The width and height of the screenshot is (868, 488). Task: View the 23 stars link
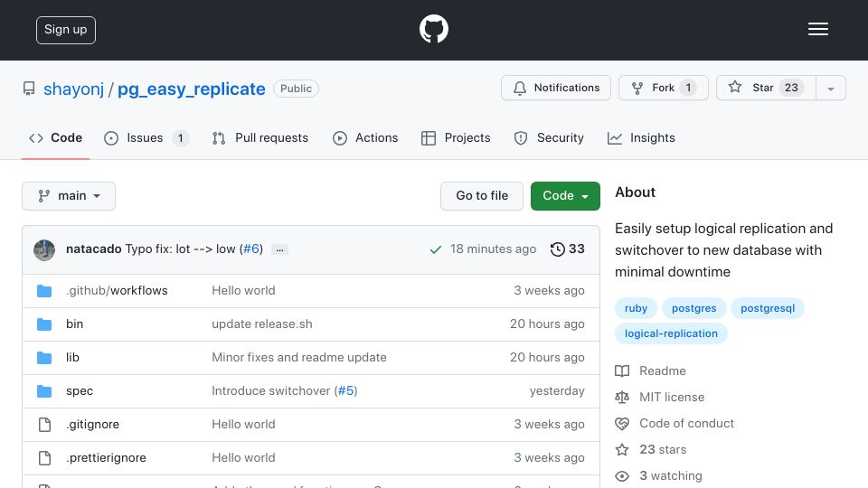[x=651, y=449]
